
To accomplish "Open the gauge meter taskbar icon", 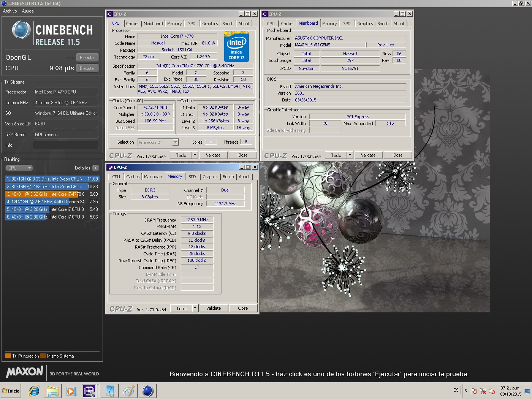I will click(x=110, y=391).
